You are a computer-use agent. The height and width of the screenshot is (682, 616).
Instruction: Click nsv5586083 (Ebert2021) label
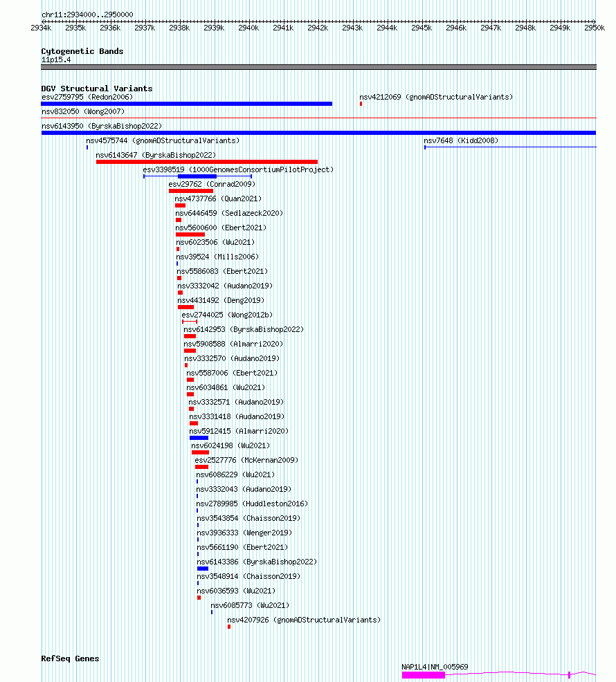click(x=222, y=271)
